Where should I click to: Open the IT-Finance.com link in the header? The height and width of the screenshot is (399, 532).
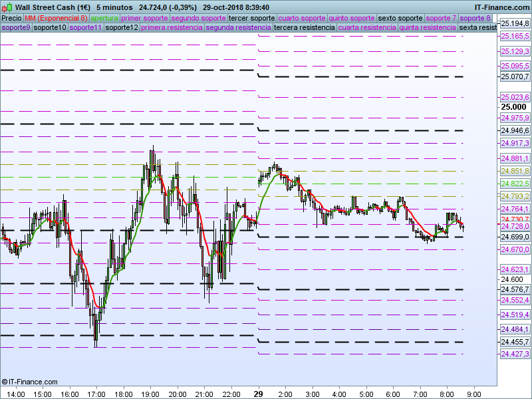(x=501, y=7)
